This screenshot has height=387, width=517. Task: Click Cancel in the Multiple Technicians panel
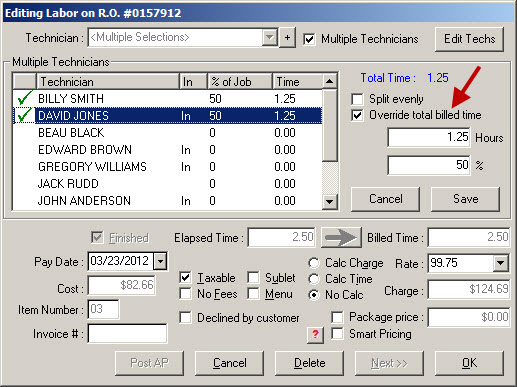pyautogui.click(x=386, y=199)
